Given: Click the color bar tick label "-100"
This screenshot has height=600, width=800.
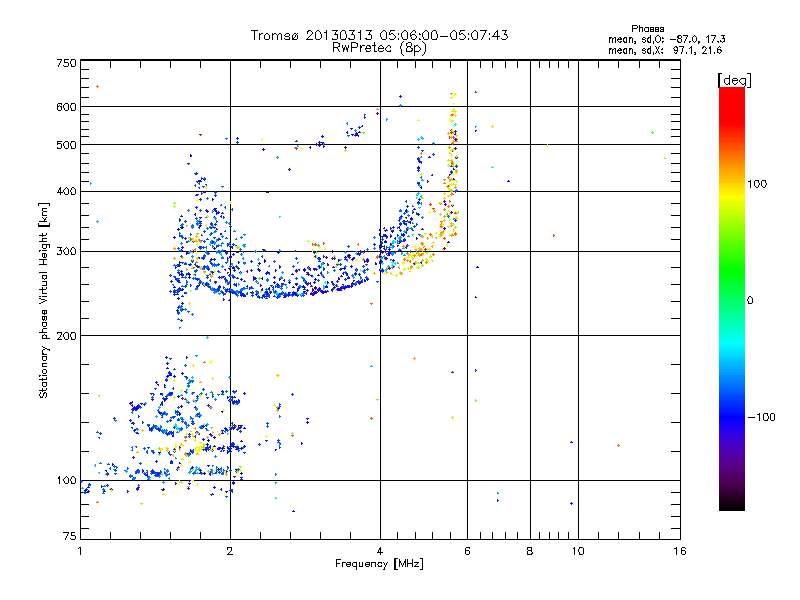Looking at the screenshot, I should (761, 417).
